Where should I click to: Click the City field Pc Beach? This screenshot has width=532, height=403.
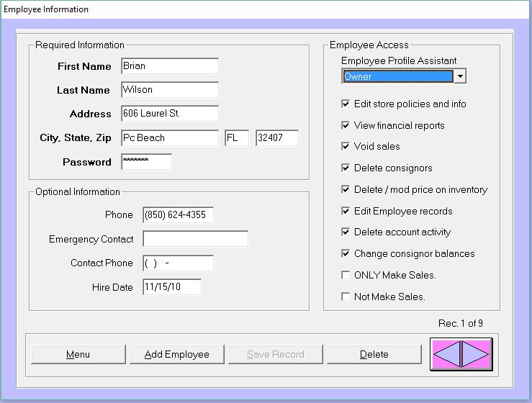pos(170,137)
